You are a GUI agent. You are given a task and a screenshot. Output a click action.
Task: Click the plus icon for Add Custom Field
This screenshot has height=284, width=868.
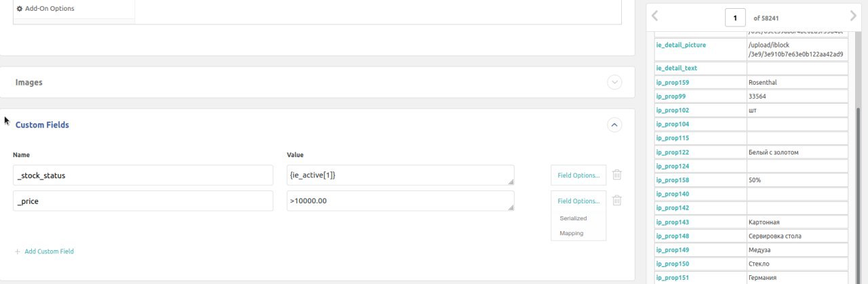click(17, 251)
